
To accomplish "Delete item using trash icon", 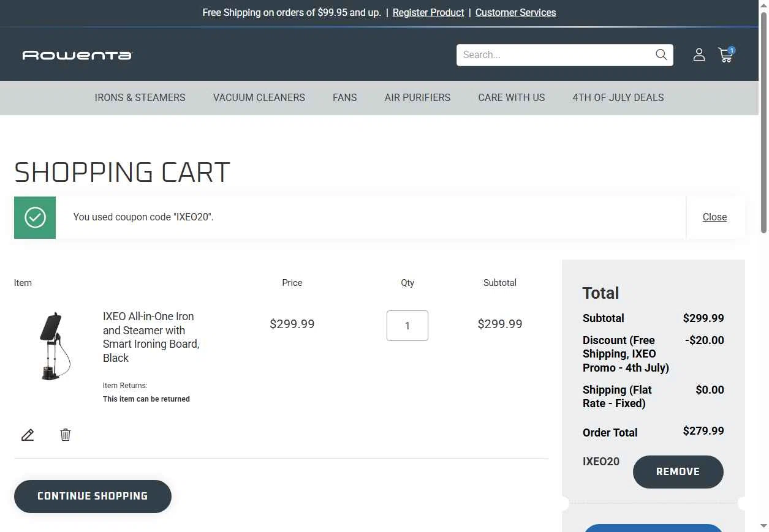I will pos(66,435).
